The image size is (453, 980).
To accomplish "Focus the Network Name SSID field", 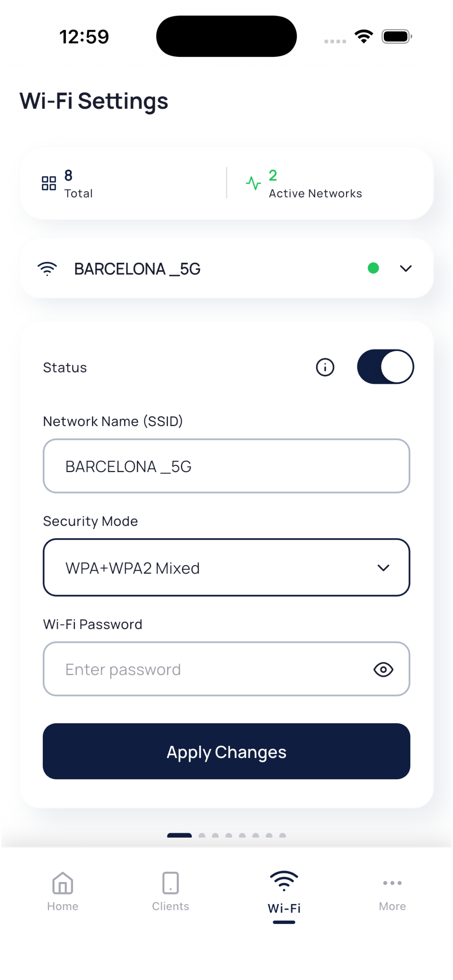I will click(226, 466).
